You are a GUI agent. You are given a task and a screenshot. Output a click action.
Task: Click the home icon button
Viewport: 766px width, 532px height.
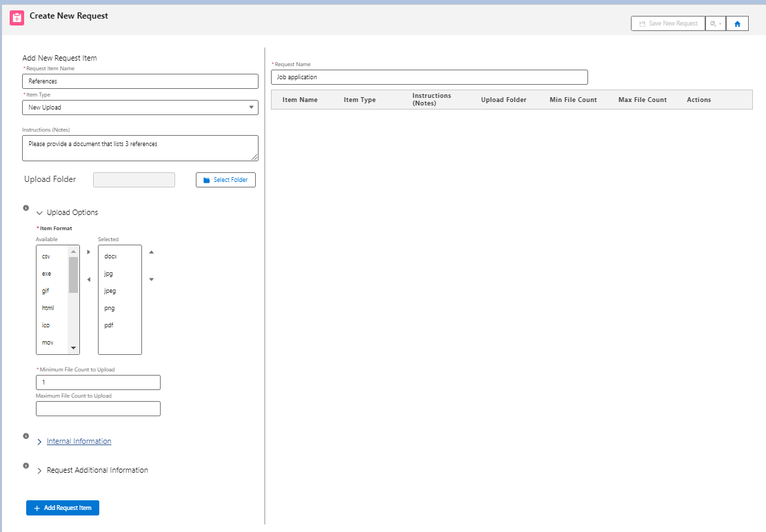tap(737, 23)
